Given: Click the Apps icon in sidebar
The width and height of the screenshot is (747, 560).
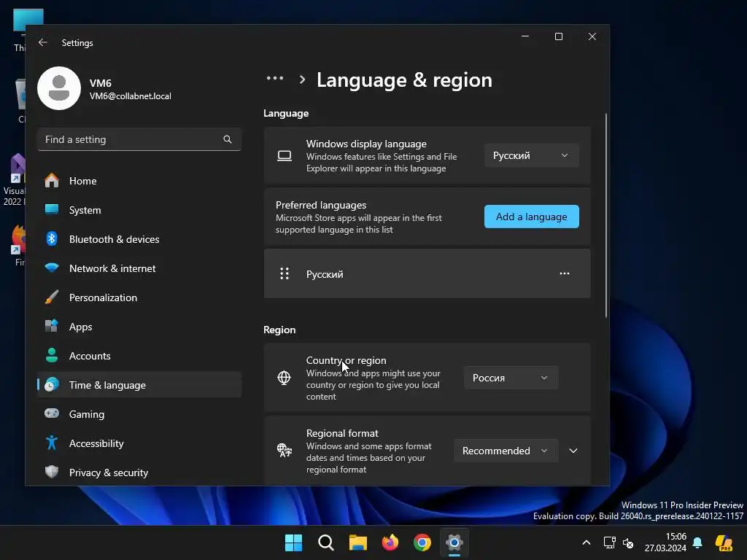Looking at the screenshot, I should [52, 326].
